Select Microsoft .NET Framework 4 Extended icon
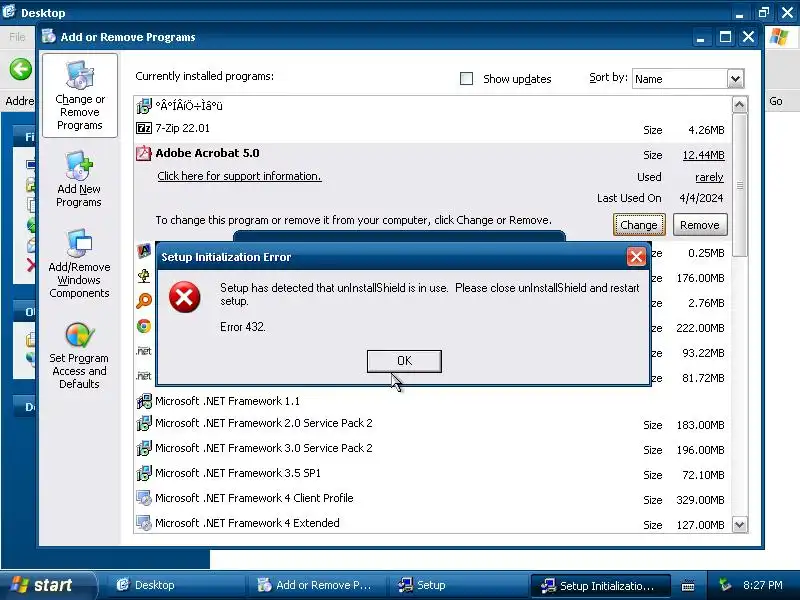 144,523
